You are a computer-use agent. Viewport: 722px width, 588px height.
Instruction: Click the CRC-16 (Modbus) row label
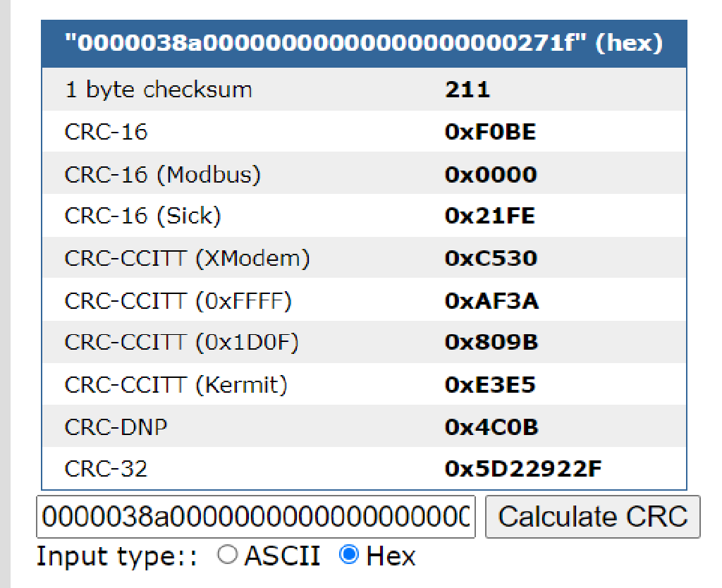162,174
